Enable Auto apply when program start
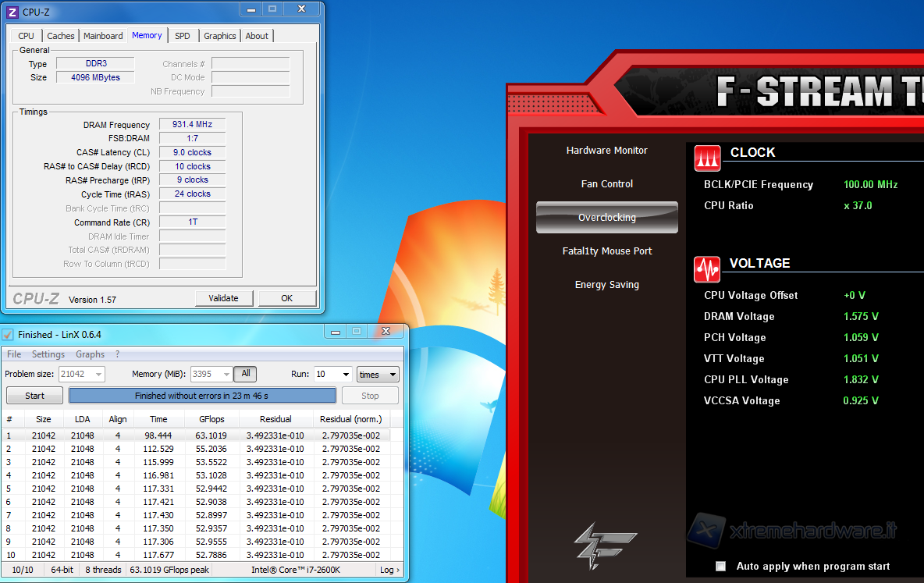Screen dimensions: 924x583 pos(720,567)
